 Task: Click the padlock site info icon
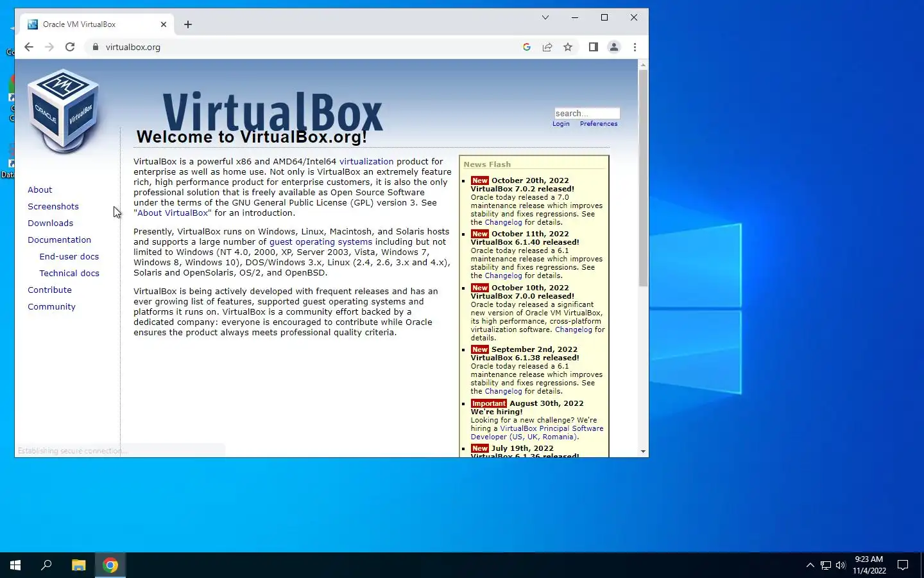click(96, 47)
